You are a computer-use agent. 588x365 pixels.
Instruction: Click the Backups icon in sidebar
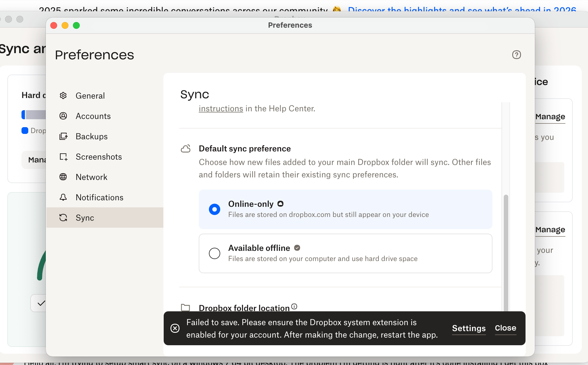[x=63, y=136]
